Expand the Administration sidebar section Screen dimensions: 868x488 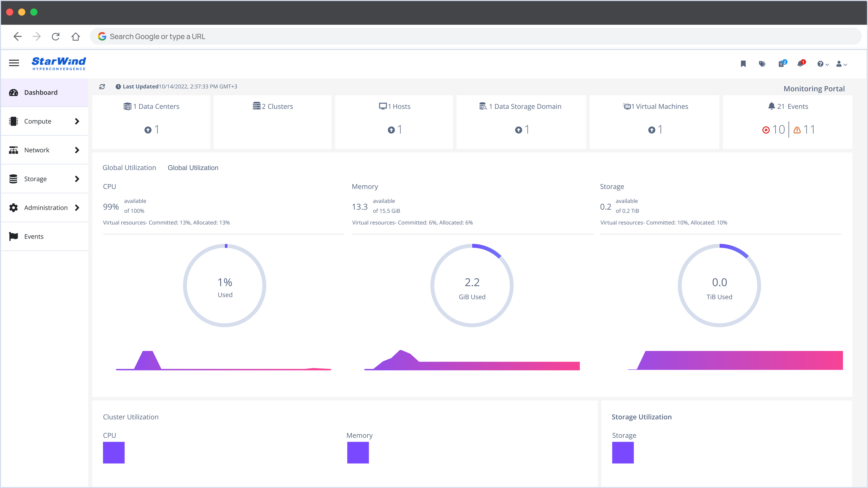coord(45,208)
